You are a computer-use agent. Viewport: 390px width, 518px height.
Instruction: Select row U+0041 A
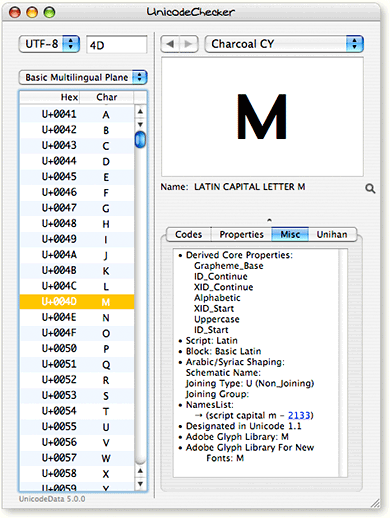click(77, 114)
